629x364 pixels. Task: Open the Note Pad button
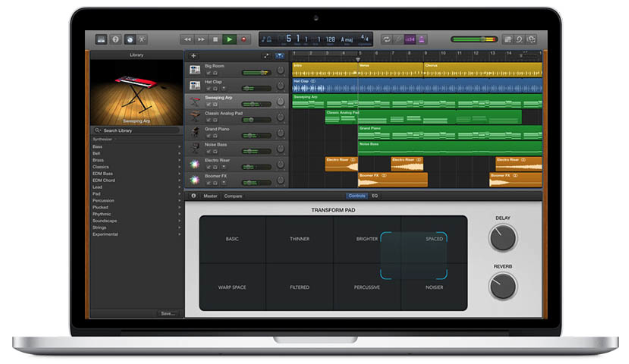(508, 39)
